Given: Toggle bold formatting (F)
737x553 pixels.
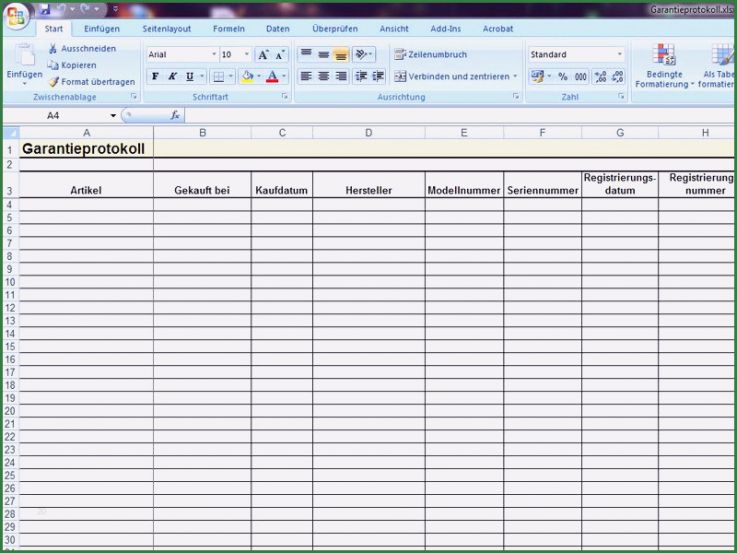Looking at the screenshot, I should click(x=155, y=76).
